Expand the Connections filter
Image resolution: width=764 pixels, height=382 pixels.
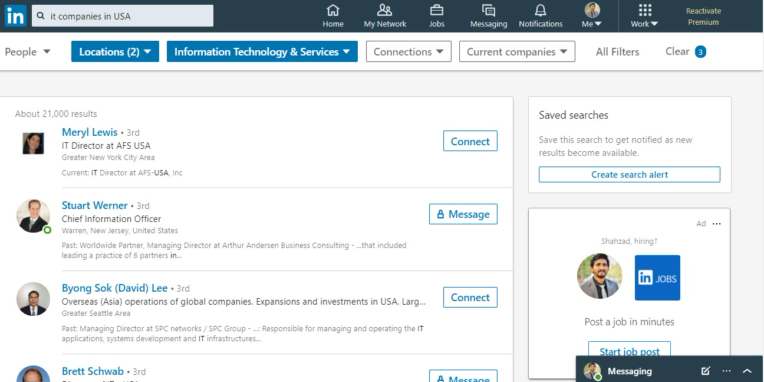(x=409, y=52)
